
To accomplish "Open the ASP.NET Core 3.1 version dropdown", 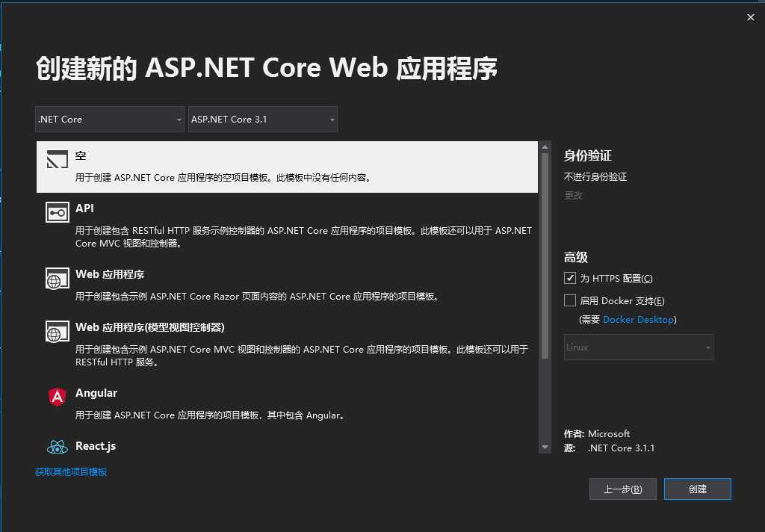I will pos(263,119).
